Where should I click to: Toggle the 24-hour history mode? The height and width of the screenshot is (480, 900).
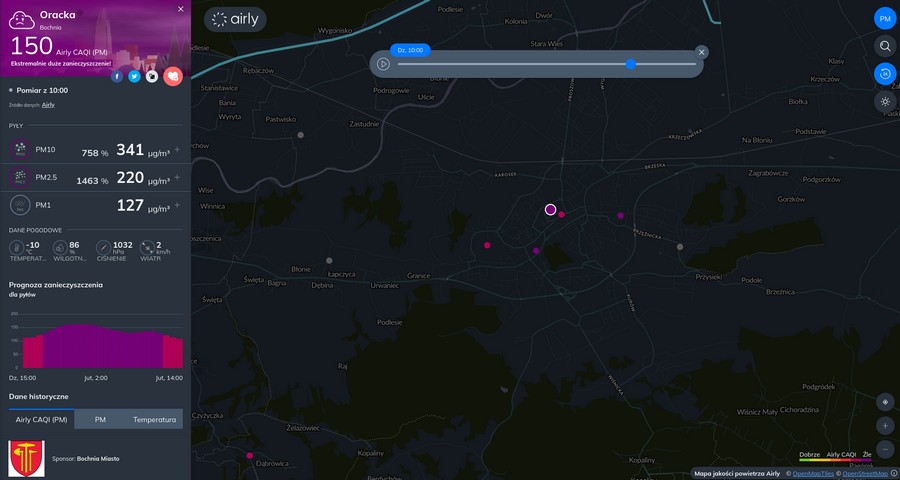885,74
